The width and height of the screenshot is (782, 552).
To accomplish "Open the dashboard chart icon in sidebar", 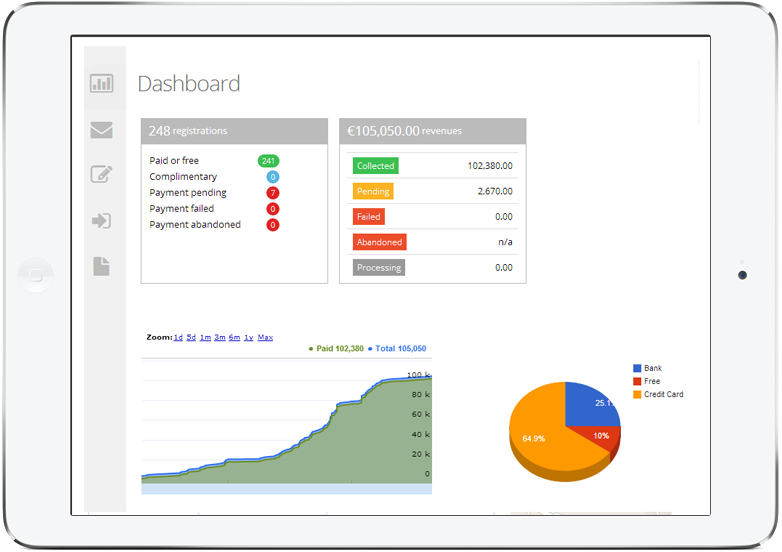I will tap(102, 83).
